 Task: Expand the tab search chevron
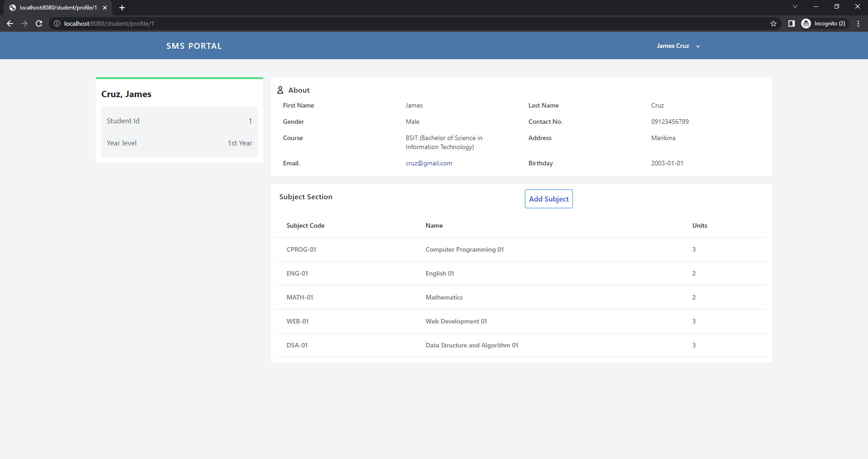pyautogui.click(x=795, y=6)
